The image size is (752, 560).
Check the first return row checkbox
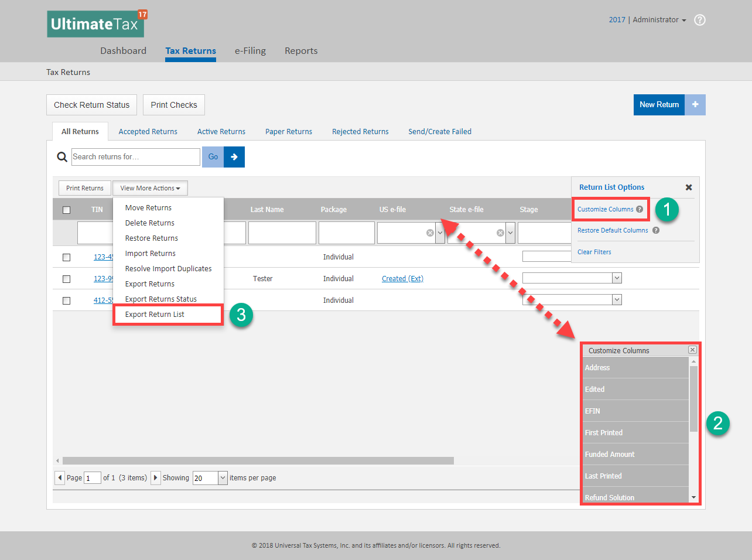tap(66, 257)
